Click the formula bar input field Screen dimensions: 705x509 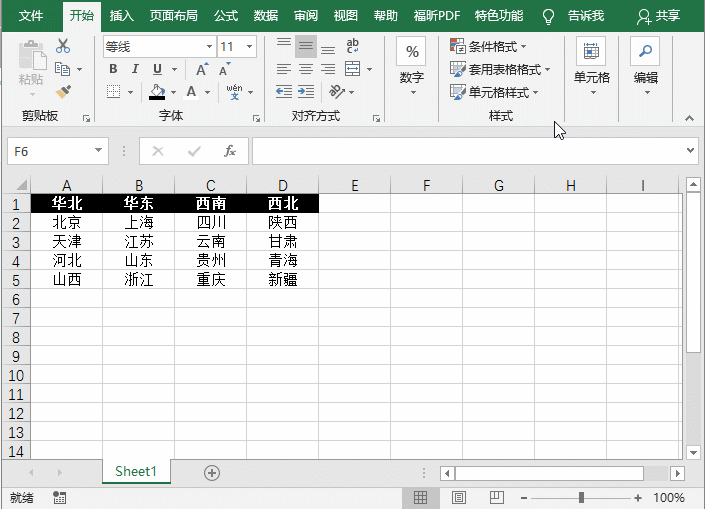467,151
